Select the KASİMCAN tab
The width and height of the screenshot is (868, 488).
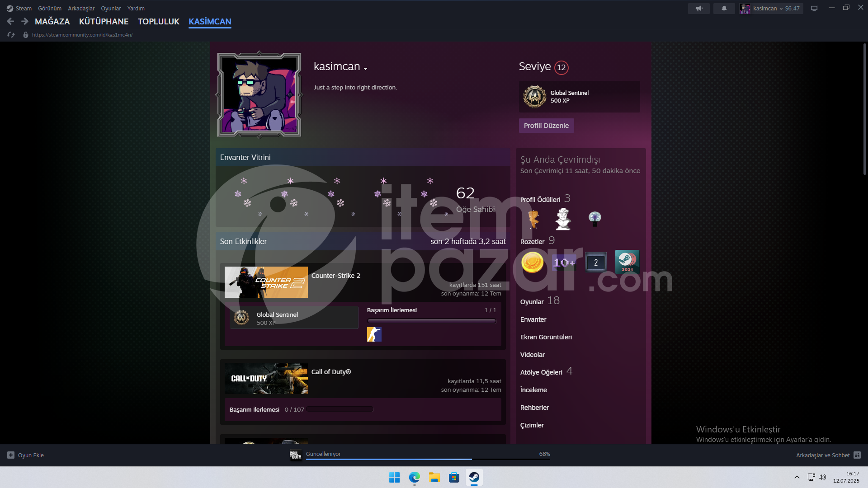point(210,21)
